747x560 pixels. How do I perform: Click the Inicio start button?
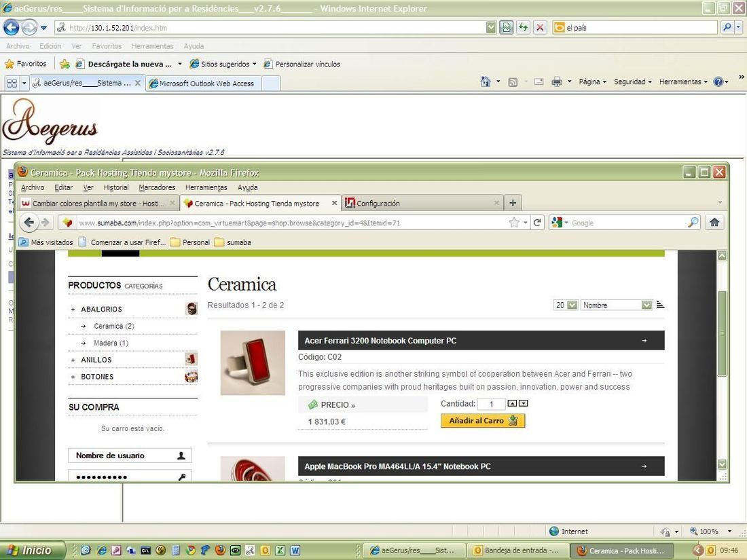tap(31, 550)
